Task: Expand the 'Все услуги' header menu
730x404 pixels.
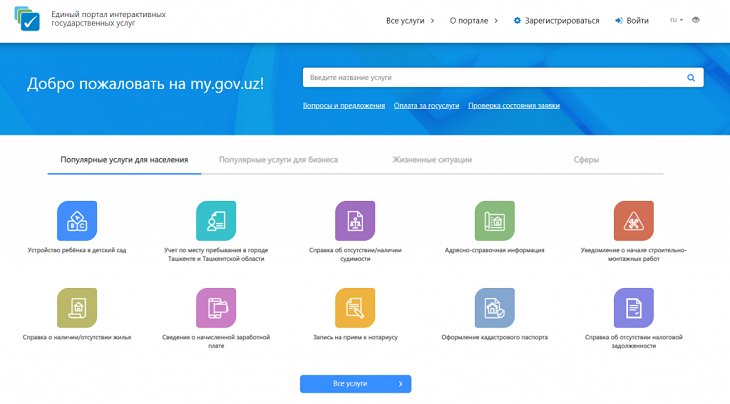Action: (410, 20)
